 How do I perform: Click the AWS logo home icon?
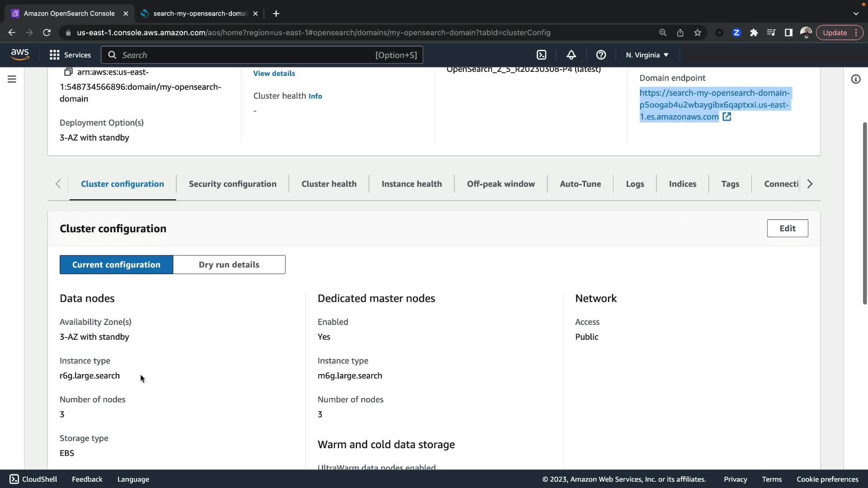point(20,55)
